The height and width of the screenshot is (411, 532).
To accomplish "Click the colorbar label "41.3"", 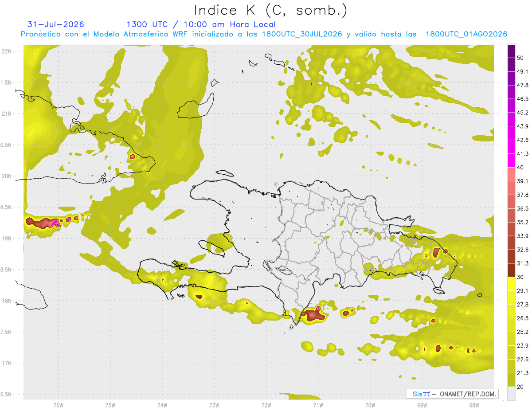I will [x=523, y=154].
